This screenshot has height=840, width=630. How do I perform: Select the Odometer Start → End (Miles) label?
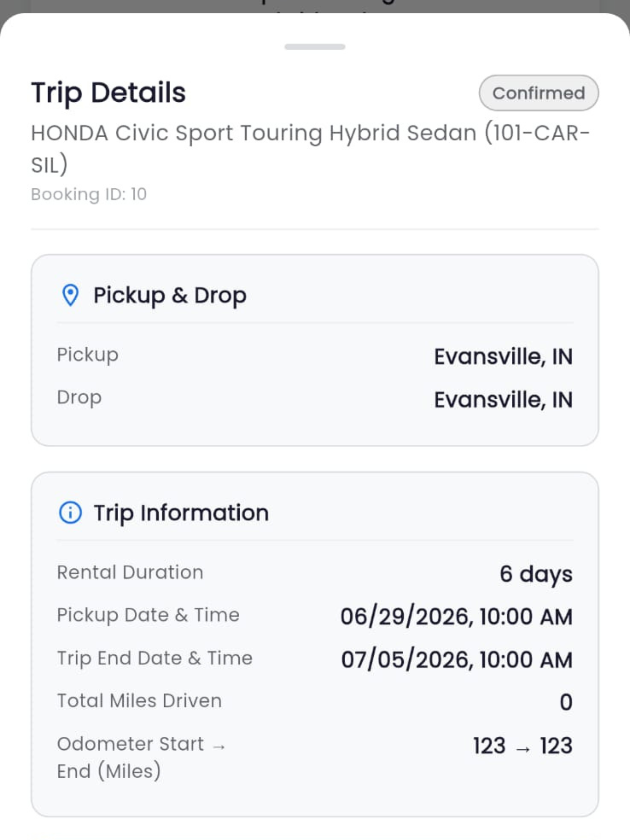point(142,758)
